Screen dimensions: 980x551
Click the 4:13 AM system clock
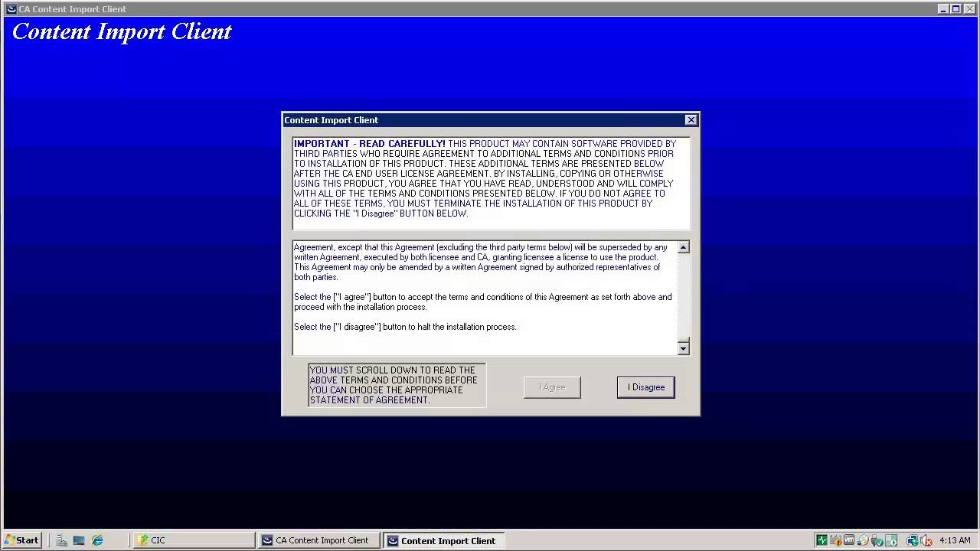[x=955, y=540]
